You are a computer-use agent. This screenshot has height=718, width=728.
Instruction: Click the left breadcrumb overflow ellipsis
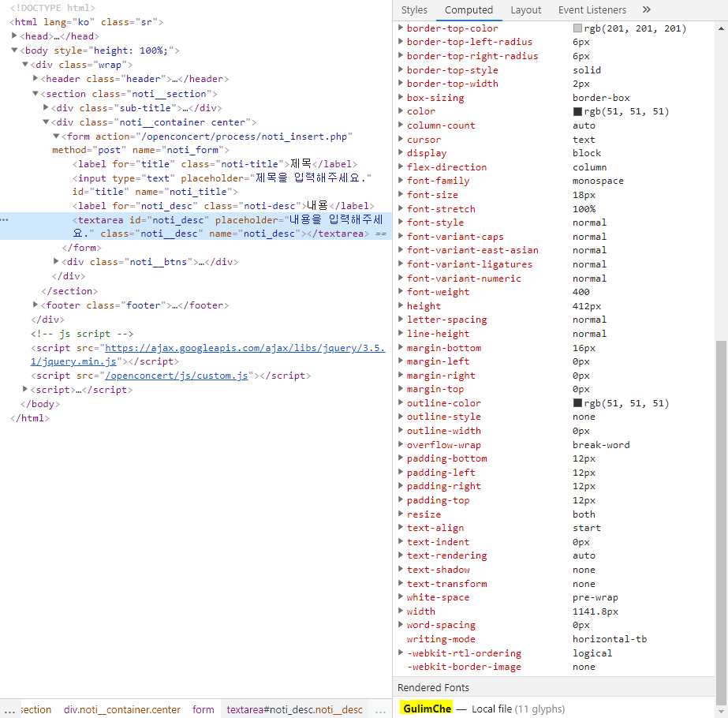(9, 710)
